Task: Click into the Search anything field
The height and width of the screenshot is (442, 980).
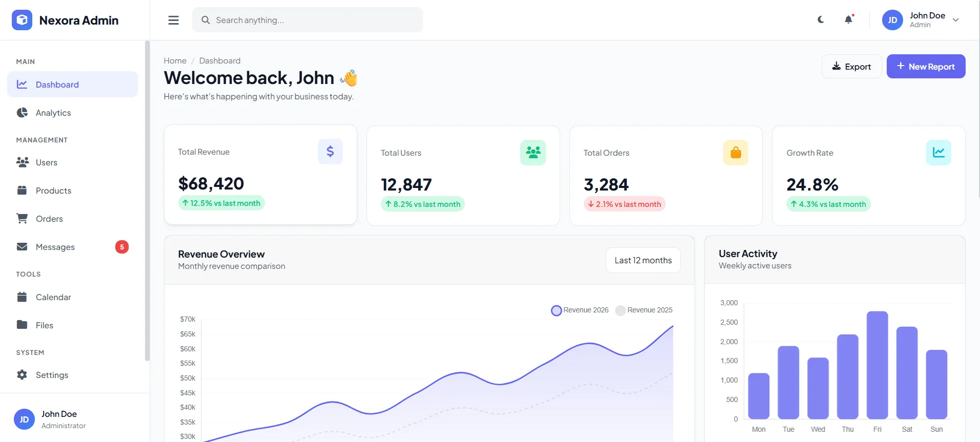Action: pyautogui.click(x=308, y=20)
